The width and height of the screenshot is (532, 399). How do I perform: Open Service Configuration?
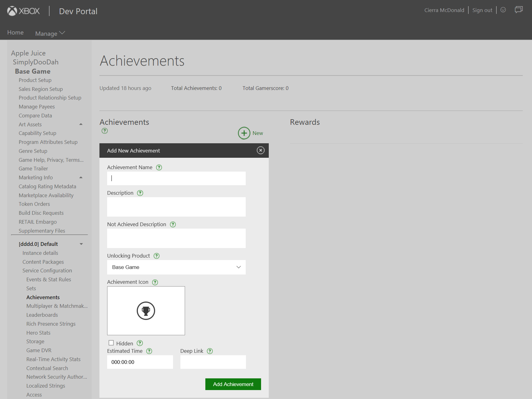pos(47,271)
